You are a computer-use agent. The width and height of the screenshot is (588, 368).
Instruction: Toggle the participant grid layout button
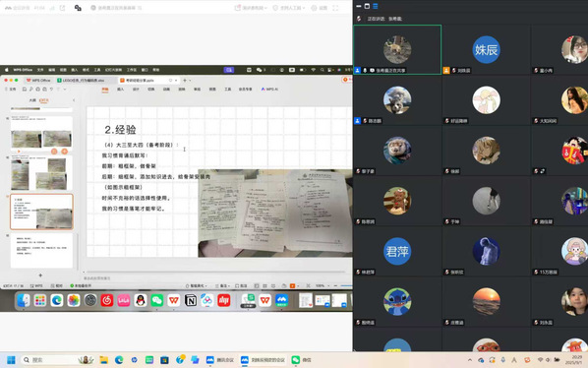(x=376, y=6)
